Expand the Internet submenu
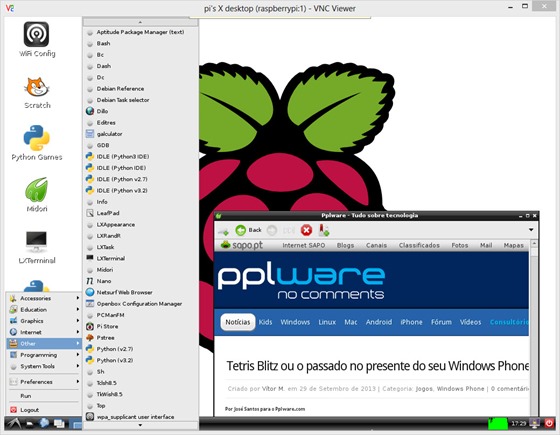 pos(44,332)
